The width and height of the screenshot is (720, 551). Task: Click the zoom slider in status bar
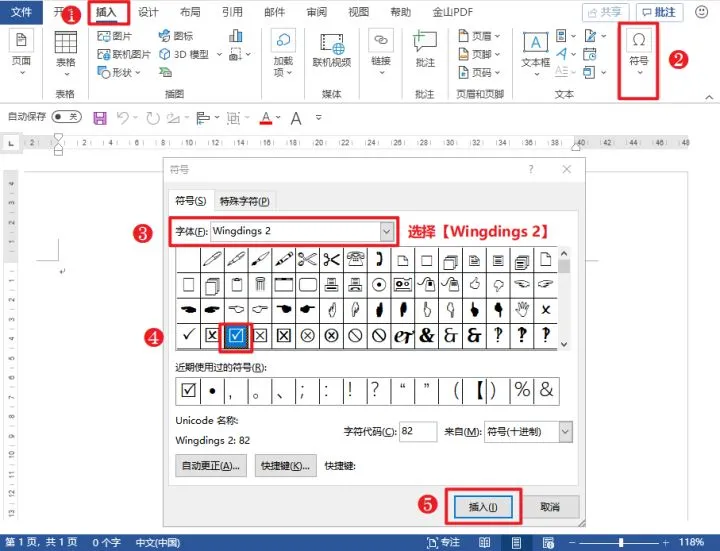pyautogui.click(x=621, y=542)
